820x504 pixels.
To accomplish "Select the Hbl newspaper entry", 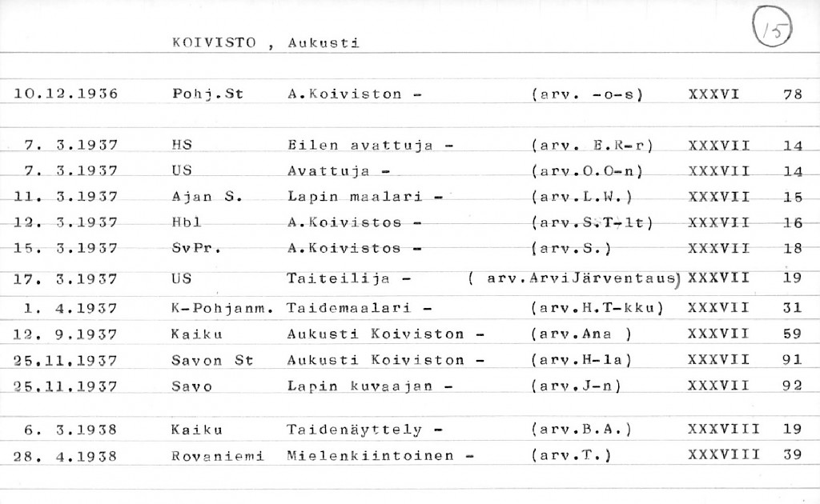I will [x=186, y=222].
